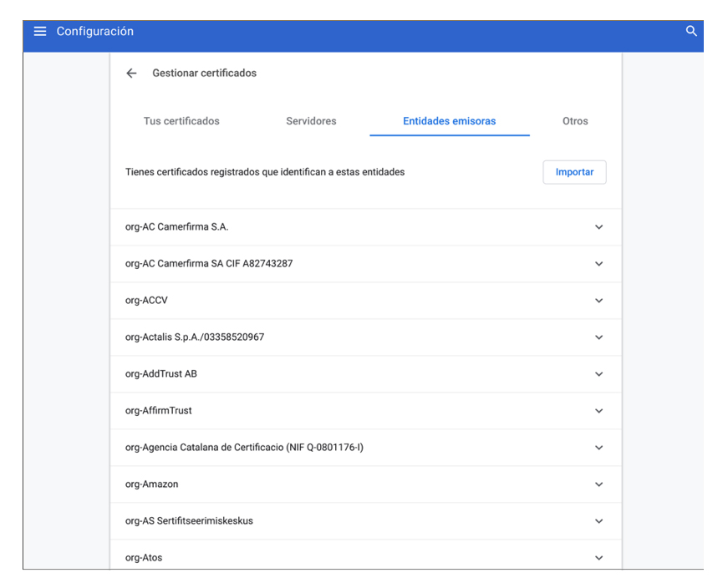Switch to the Servidores tab
Image resolution: width=728 pixels, height=588 pixels.
[311, 121]
